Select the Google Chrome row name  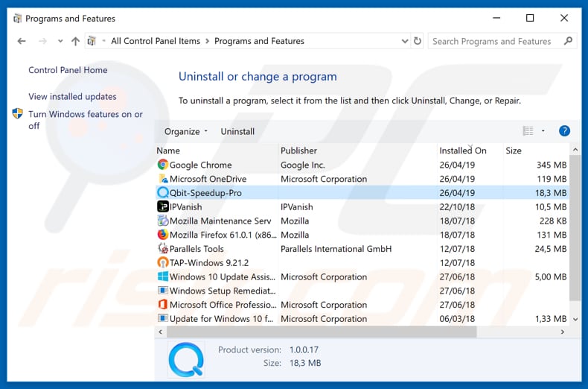[201, 165]
